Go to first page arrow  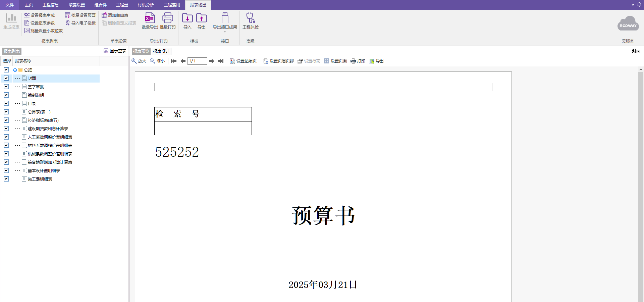click(x=174, y=61)
